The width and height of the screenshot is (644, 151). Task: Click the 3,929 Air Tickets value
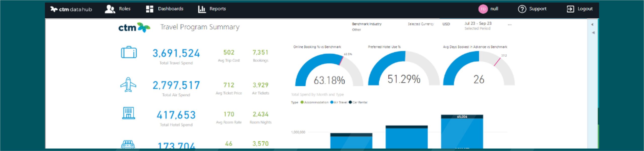261,85
